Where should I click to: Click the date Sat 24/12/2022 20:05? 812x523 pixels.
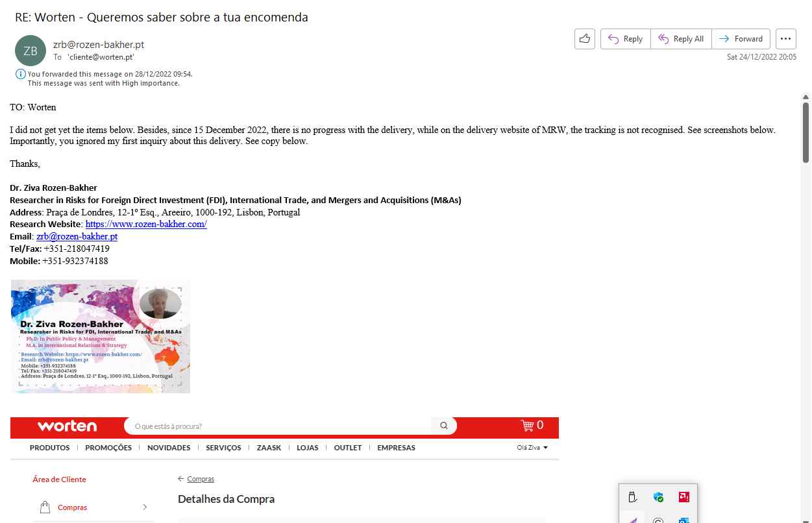coord(761,57)
